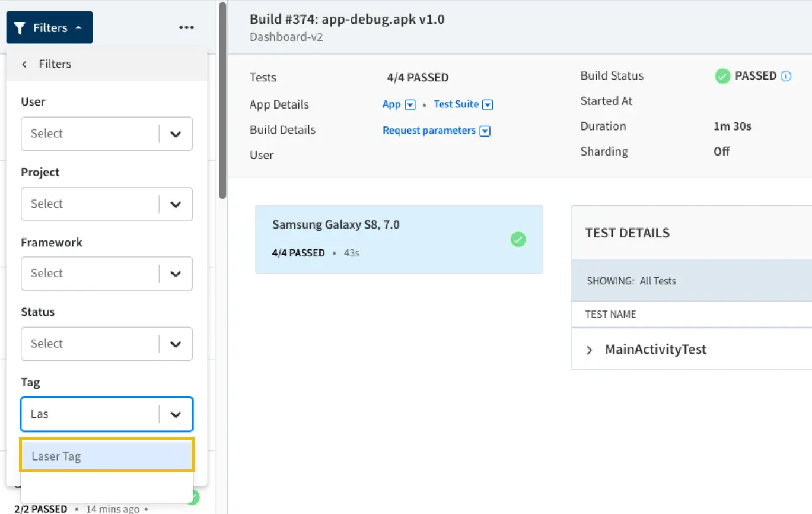Click the Request parameters link
Screen dimensions: 812x514
coord(429,131)
